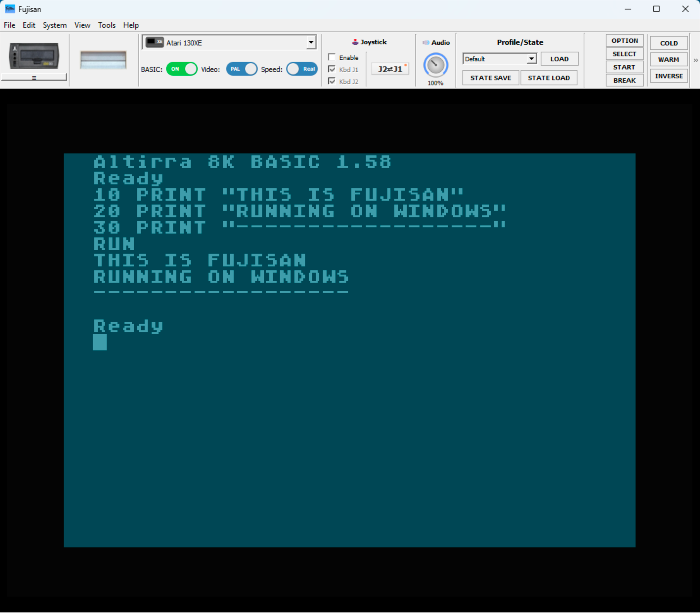Click the COLD reset button
Viewport: 700px width, 613px height.
click(x=669, y=43)
